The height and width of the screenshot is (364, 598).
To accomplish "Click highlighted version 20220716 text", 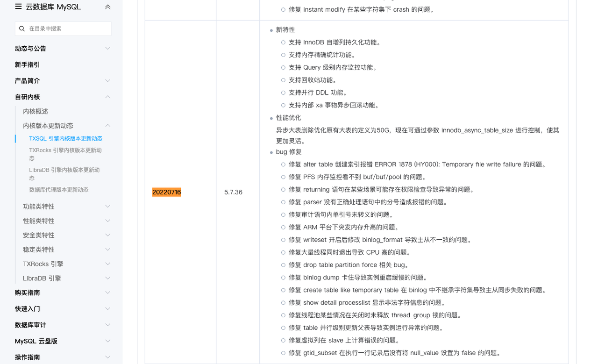I will [166, 192].
